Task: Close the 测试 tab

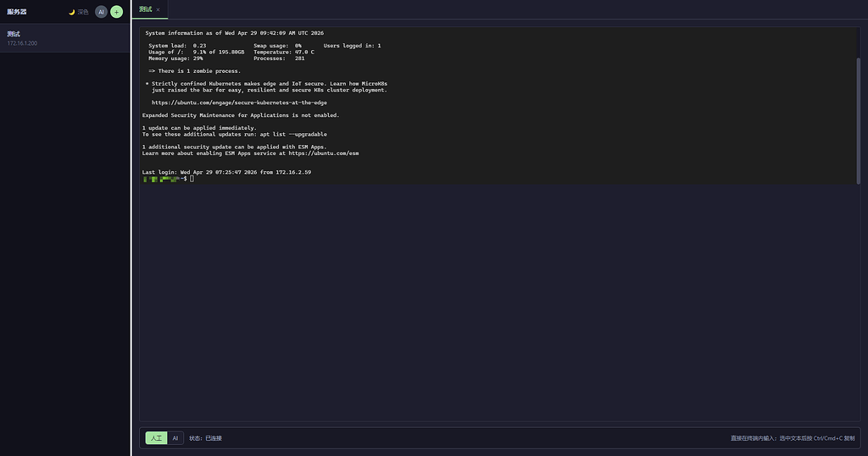Action: 158,9
